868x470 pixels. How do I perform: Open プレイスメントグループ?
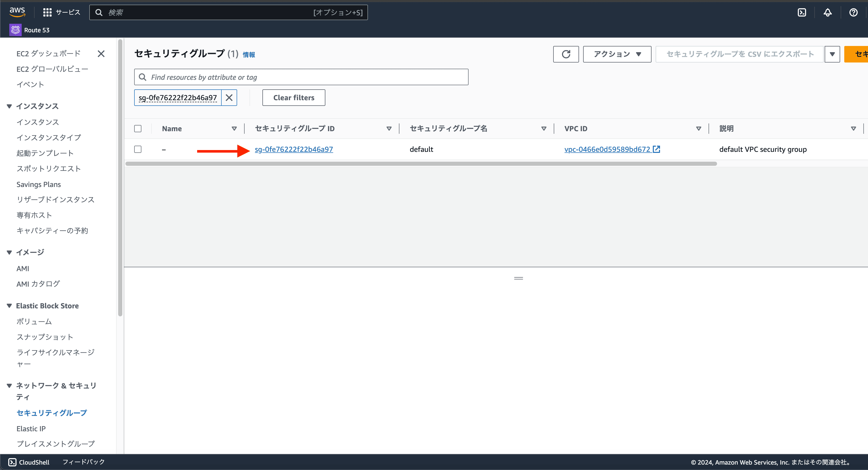click(55, 444)
